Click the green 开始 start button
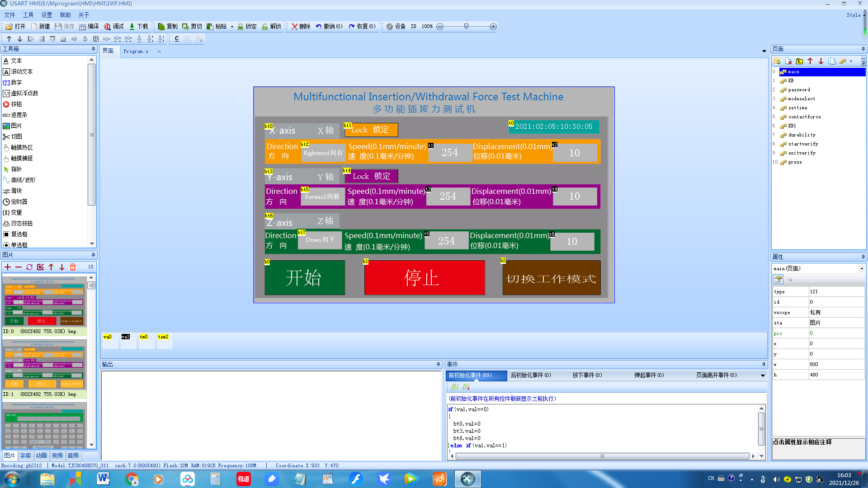This screenshot has width=868, height=488. tap(305, 278)
